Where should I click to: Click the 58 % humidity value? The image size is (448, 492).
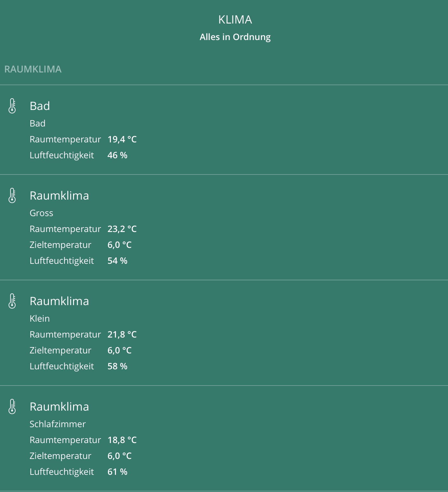[x=117, y=366]
